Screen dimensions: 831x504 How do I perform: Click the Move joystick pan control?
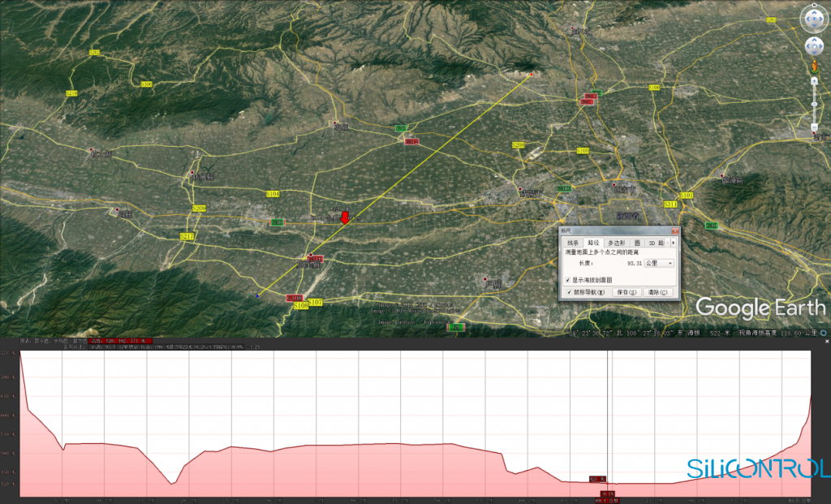click(814, 46)
